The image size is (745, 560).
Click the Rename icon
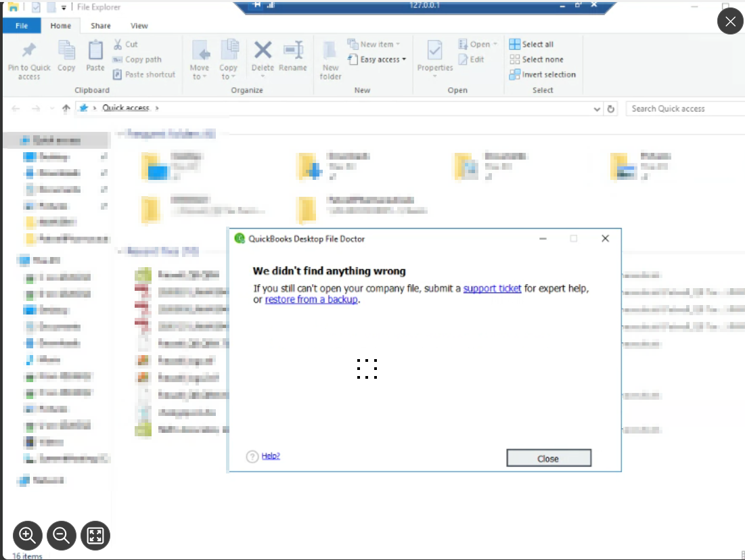click(x=293, y=50)
